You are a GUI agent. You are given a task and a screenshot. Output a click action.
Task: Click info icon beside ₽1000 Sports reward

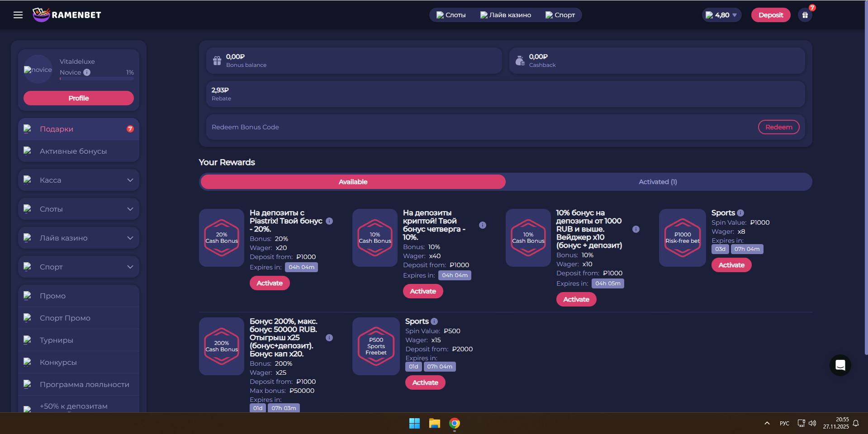coord(740,213)
